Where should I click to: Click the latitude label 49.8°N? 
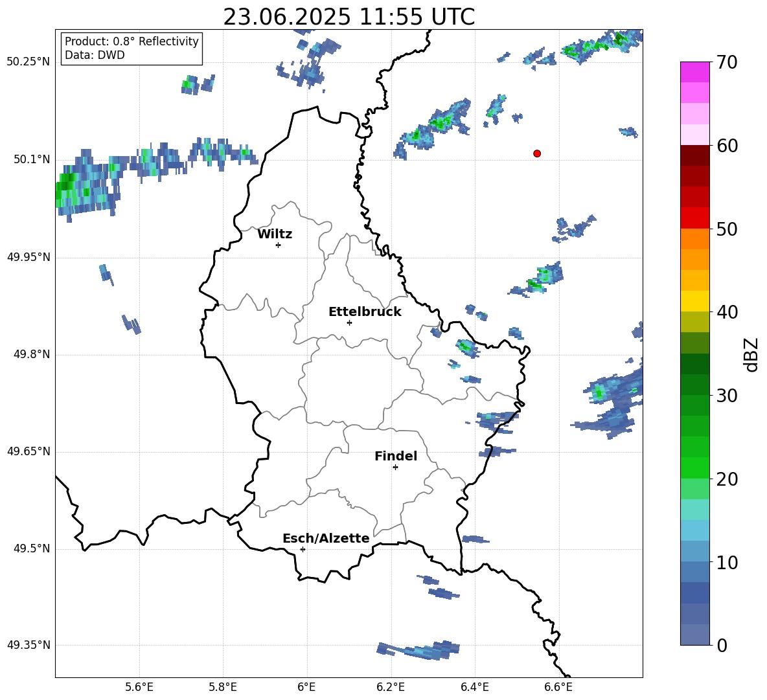pyautogui.click(x=31, y=354)
